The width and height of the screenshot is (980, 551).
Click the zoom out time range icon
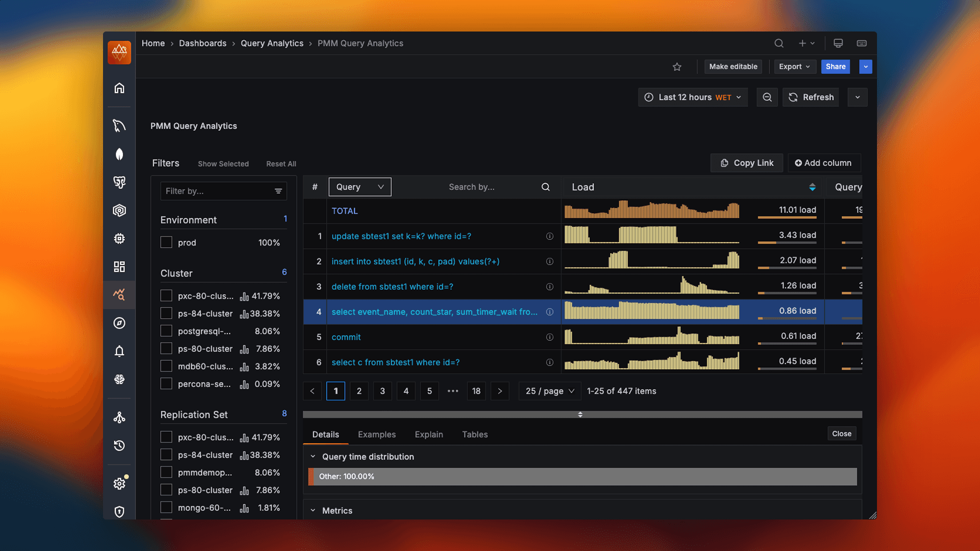tap(767, 97)
